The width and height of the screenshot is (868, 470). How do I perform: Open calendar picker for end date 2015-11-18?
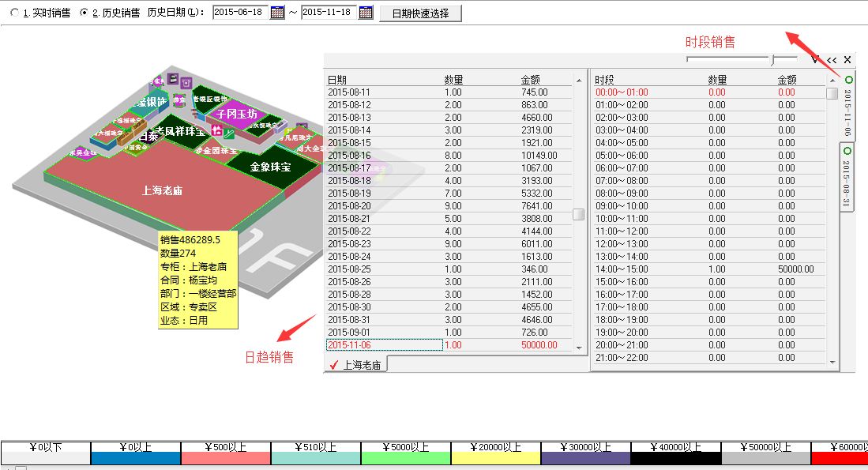(x=366, y=12)
